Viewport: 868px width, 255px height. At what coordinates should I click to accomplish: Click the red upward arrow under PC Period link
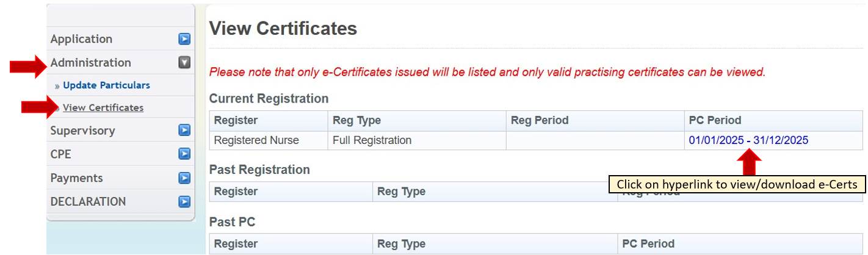[x=749, y=163]
